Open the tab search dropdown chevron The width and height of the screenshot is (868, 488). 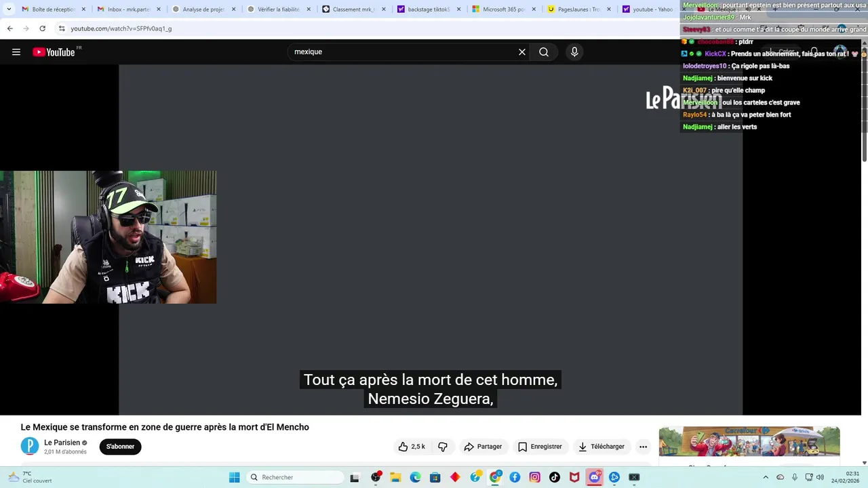9,9
